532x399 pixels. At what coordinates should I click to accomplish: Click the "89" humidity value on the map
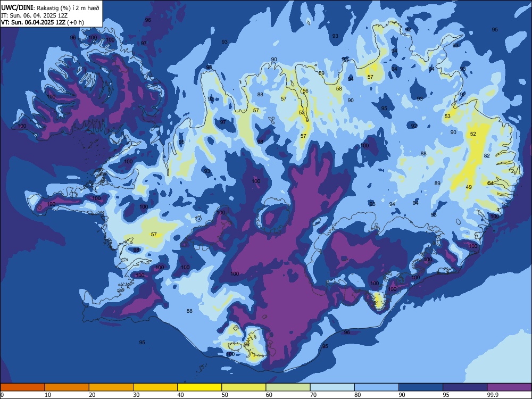click(437, 183)
